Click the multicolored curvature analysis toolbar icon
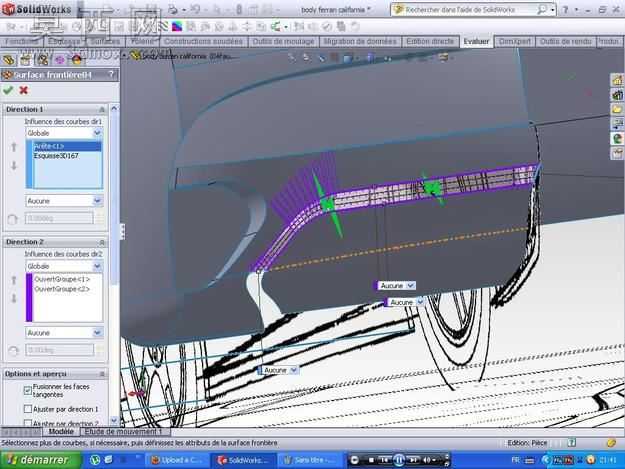The height and width of the screenshot is (469, 625). click(x=177, y=27)
